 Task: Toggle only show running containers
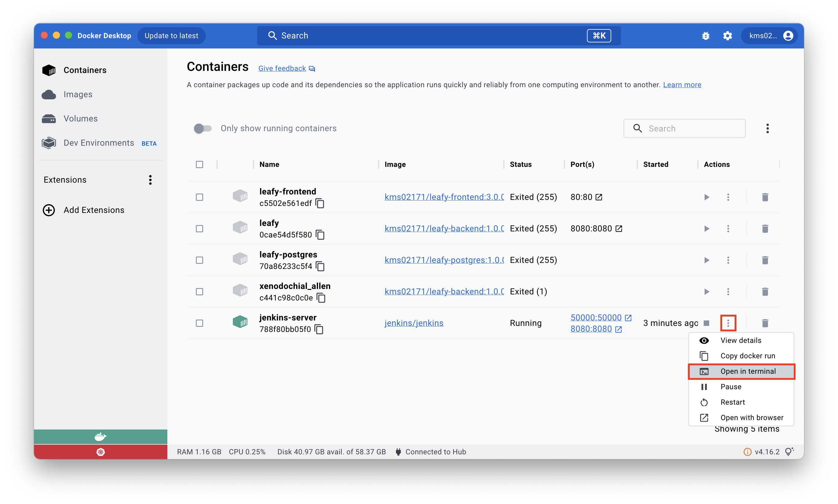(x=203, y=128)
